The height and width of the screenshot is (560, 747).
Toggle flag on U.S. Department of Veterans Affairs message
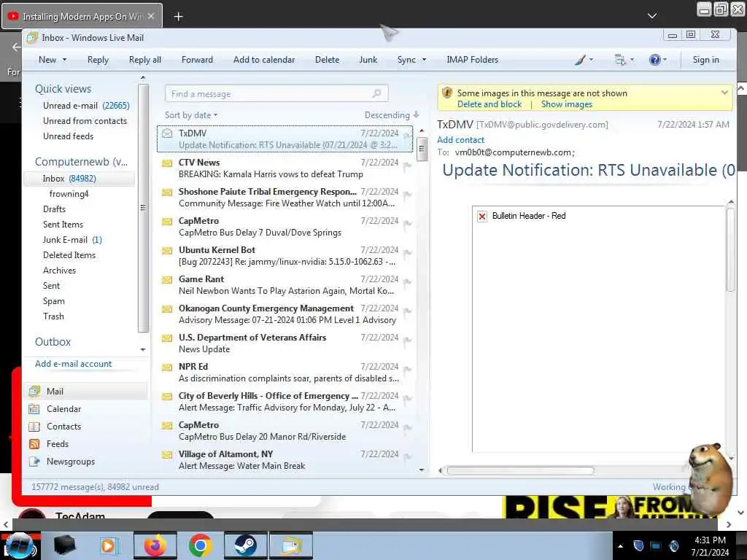click(407, 341)
